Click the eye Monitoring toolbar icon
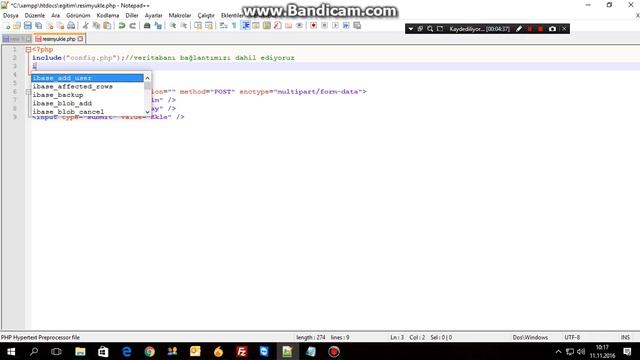Screen dimensions: 640x360 299,26
